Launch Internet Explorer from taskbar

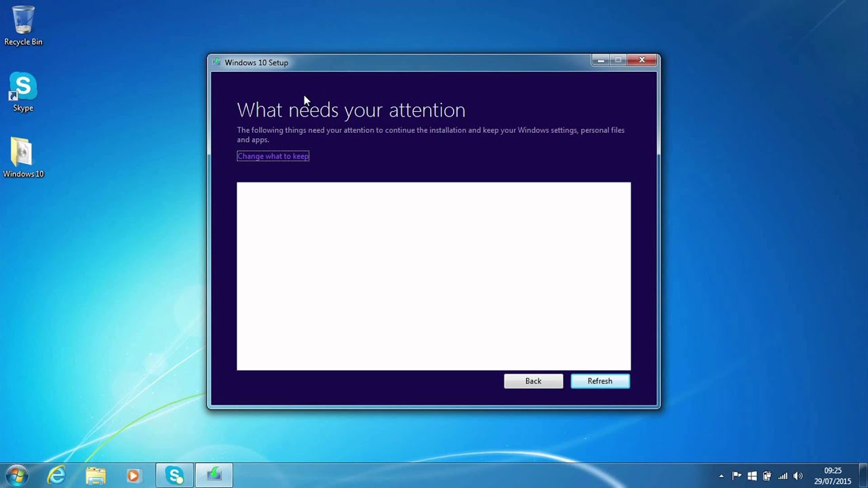(x=56, y=476)
